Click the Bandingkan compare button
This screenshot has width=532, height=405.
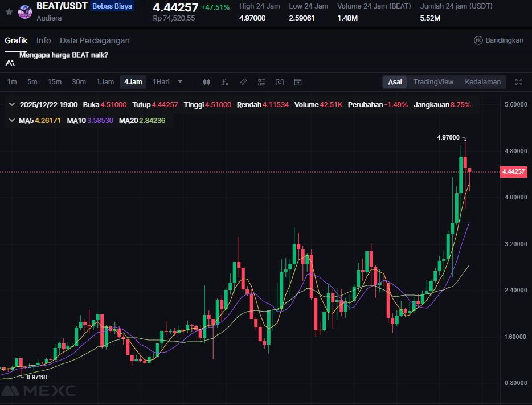499,40
